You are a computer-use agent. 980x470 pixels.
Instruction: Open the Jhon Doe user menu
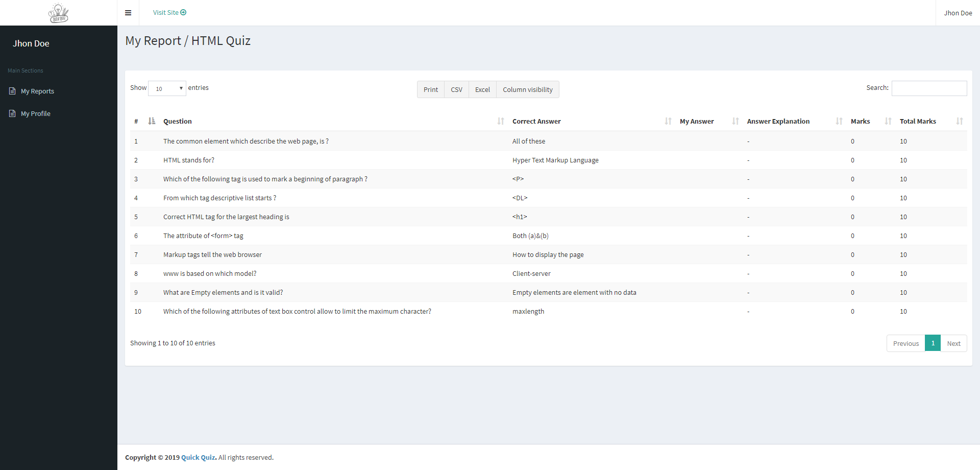[x=958, y=13]
